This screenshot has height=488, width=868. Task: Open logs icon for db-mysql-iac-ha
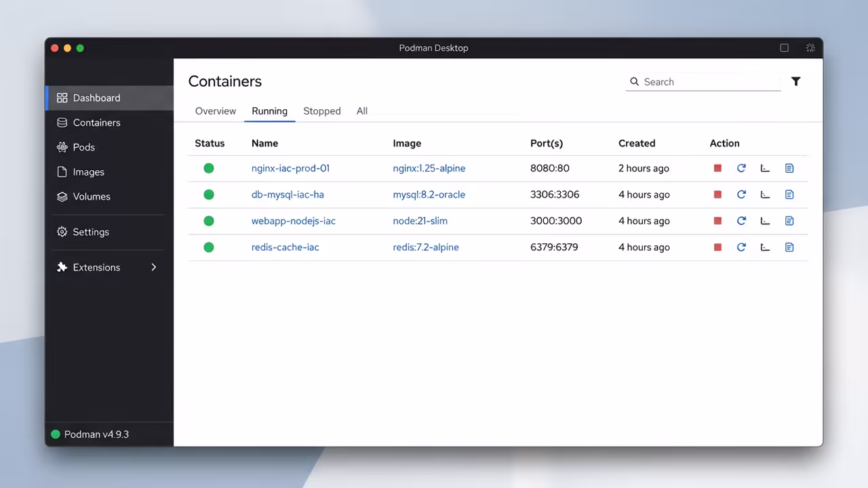(x=789, y=195)
